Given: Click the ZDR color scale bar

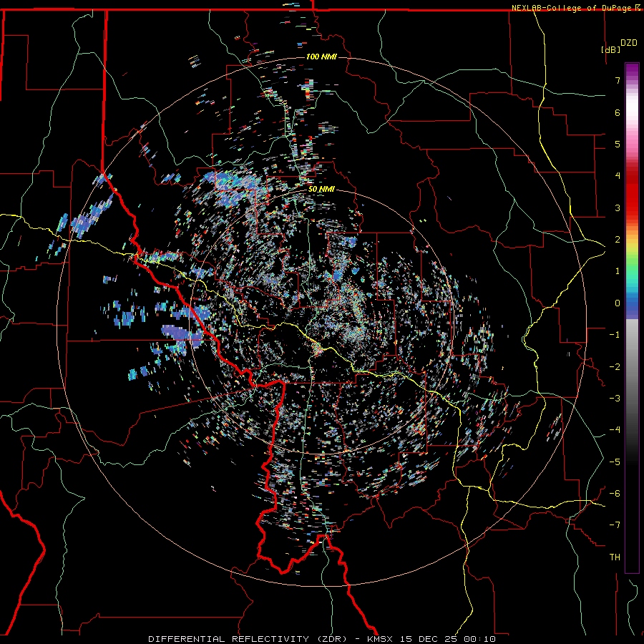Looking at the screenshot, I should (x=632, y=318).
